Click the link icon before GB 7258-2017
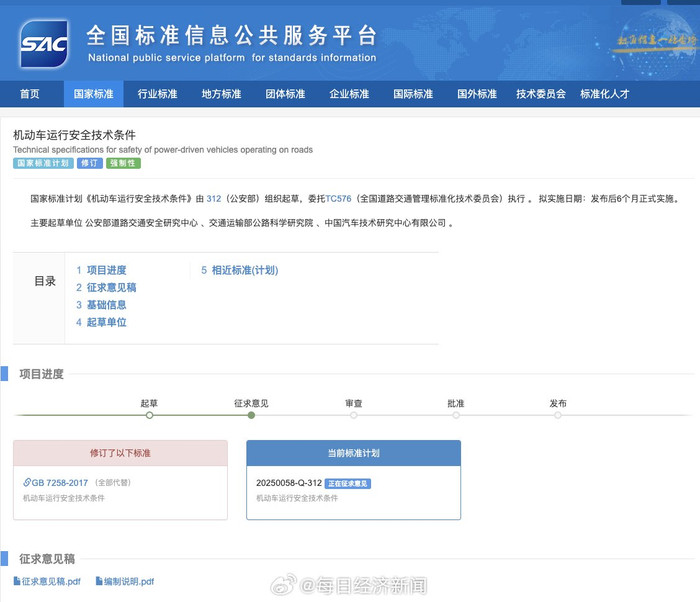 click(27, 483)
